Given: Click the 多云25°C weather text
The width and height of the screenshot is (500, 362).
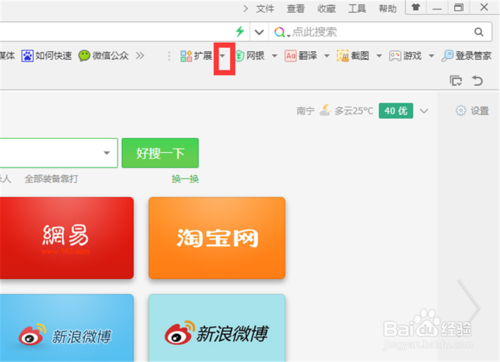Looking at the screenshot, I should 354,111.
